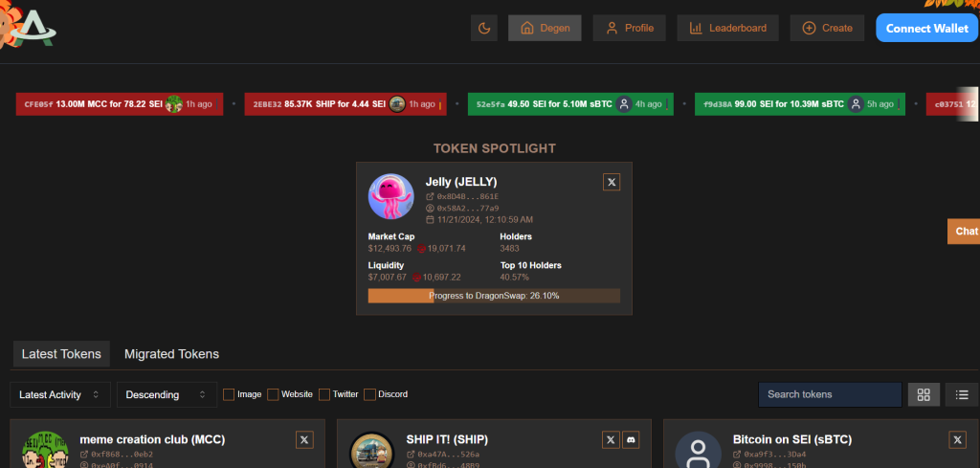Switch to grid view layout
980x468 pixels.
coord(924,394)
